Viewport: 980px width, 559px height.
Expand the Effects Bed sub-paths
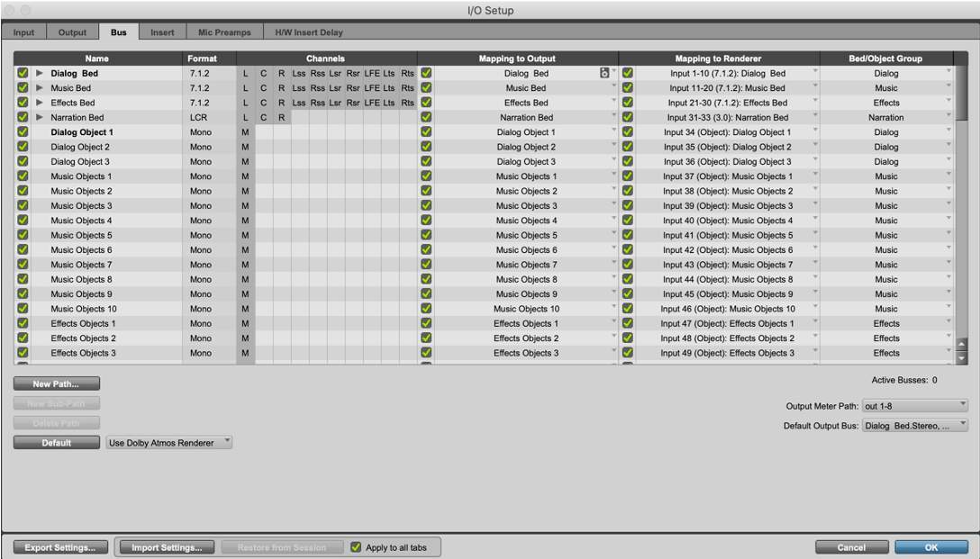pyautogui.click(x=39, y=103)
